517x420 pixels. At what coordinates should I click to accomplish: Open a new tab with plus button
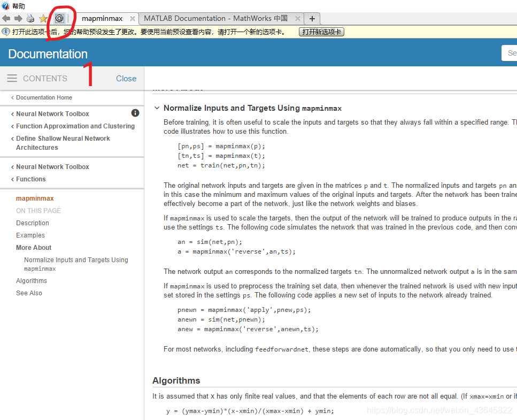coord(312,19)
